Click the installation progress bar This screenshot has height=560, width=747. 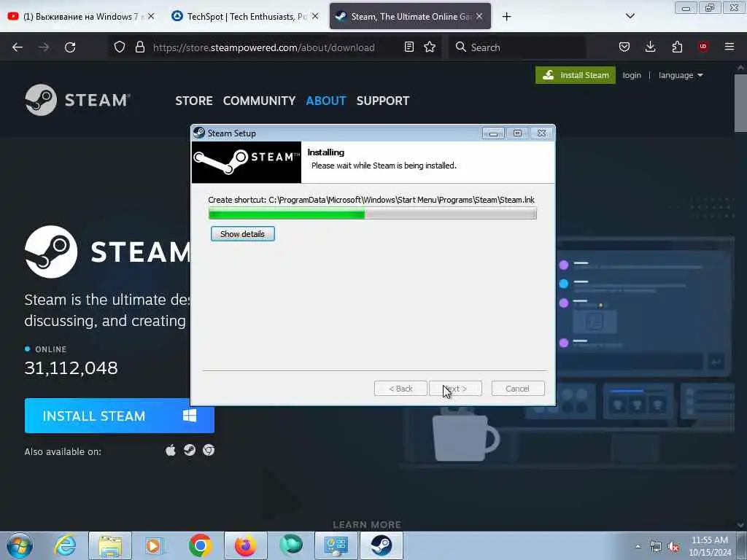pyautogui.click(x=373, y=214)
